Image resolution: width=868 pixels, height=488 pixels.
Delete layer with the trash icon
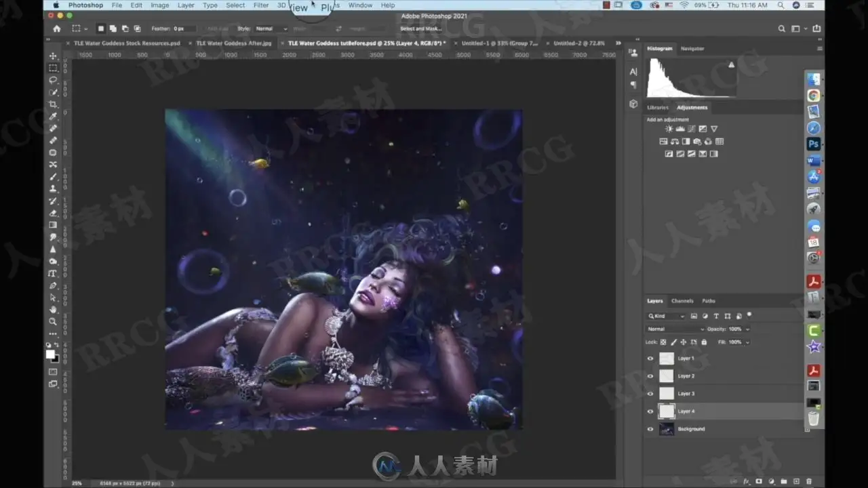point(810,481)
